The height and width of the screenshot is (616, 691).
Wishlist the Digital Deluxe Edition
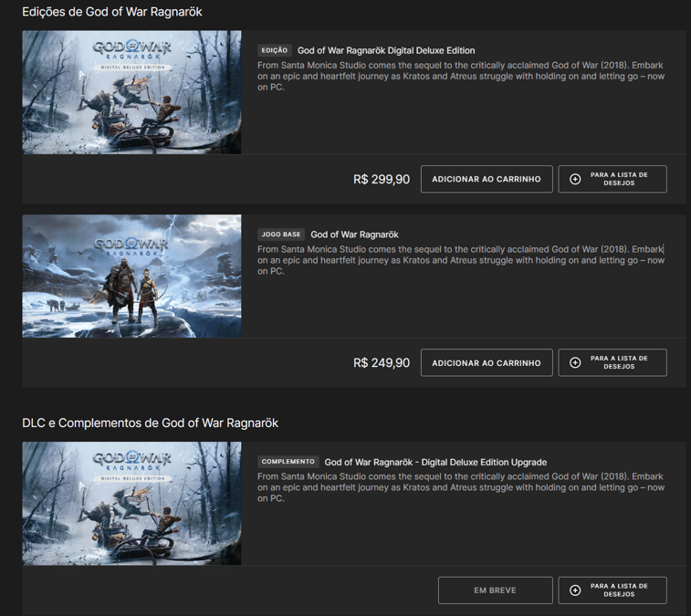point(612,179)
